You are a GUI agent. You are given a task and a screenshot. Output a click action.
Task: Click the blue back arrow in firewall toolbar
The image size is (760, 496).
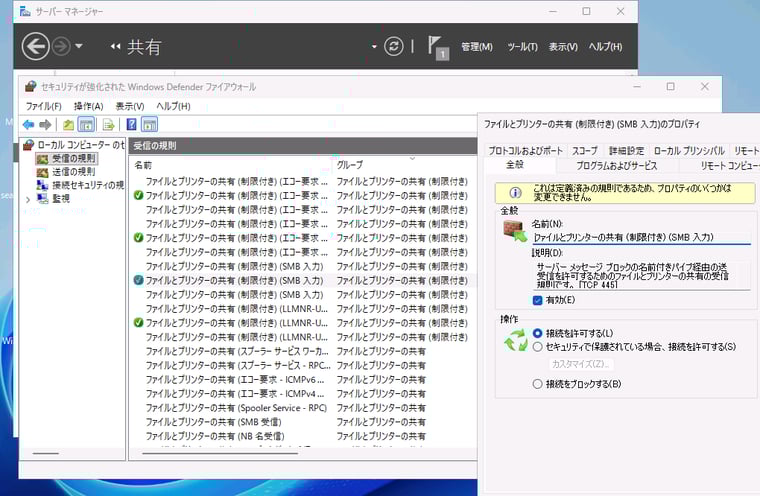pyautogui.click(x=28, y=125)
